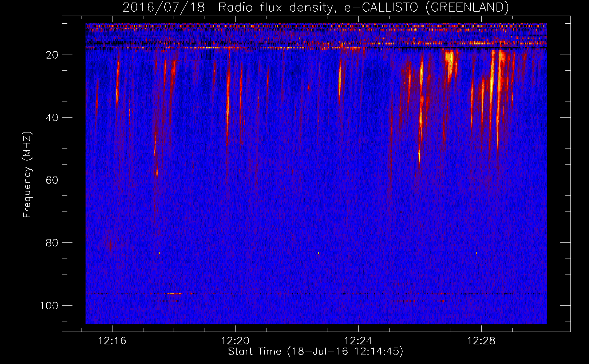Viewport: 589px width, 364px height.
Task: Click the 100 MHz frequency tick label
Action: pyautogui.click(x=49, y=305)
